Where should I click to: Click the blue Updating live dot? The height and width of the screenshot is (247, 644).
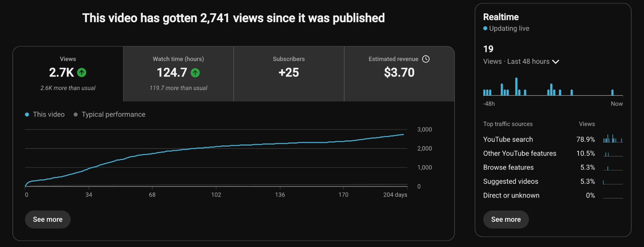click(485, 29)
